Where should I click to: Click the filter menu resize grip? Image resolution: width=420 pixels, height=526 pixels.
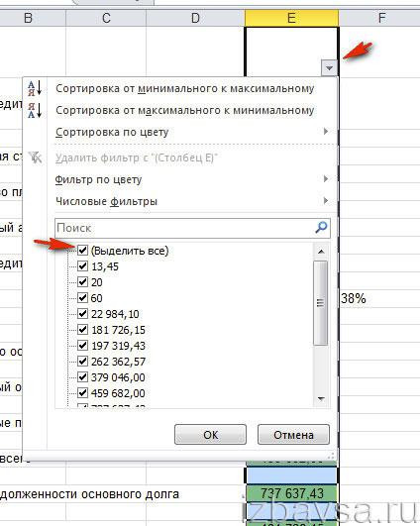pyautogui.click(x=331, y=456)
